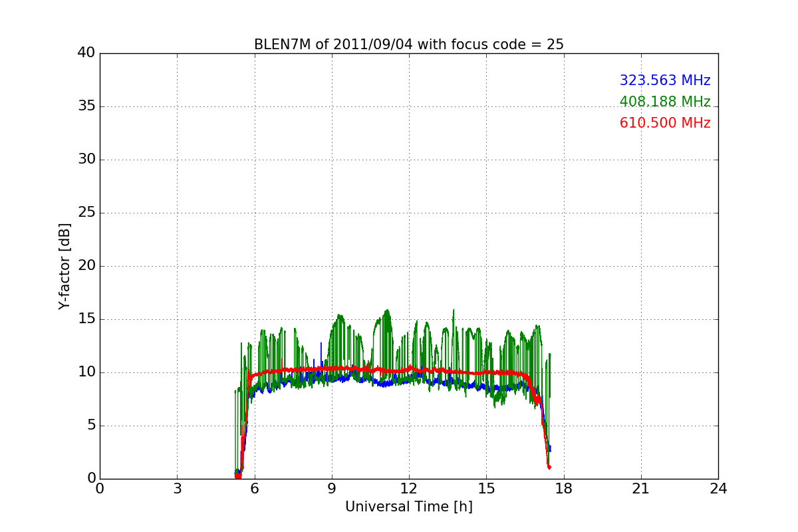
Task: Click the y-axis tick label "5"
Action: pos(91,426)
